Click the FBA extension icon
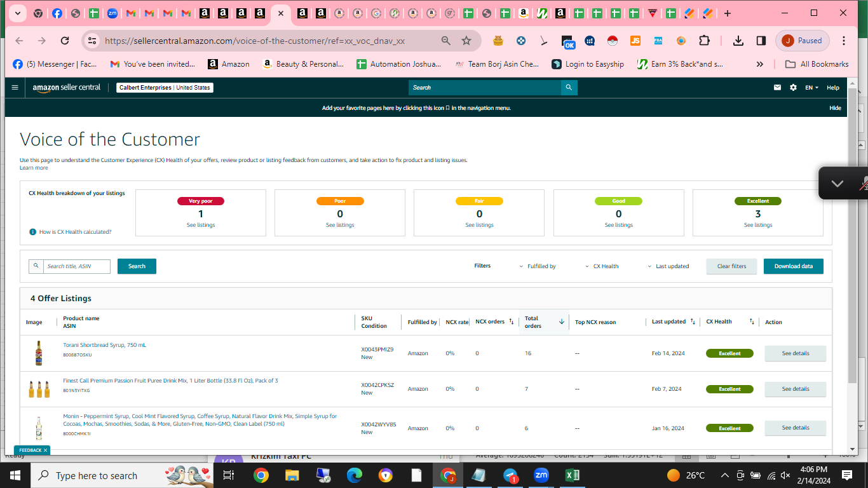This screenshot has width=868, height=488. point(658,41)
